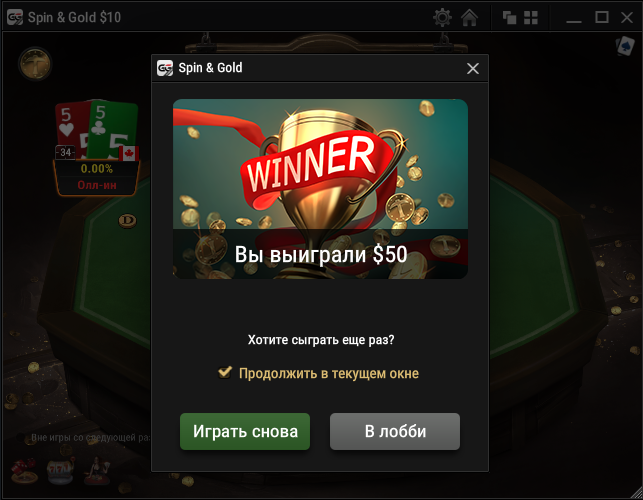The image size is (643, 500).
Task: Go to lobby with the home icon
Action: [x=469, y=17]
